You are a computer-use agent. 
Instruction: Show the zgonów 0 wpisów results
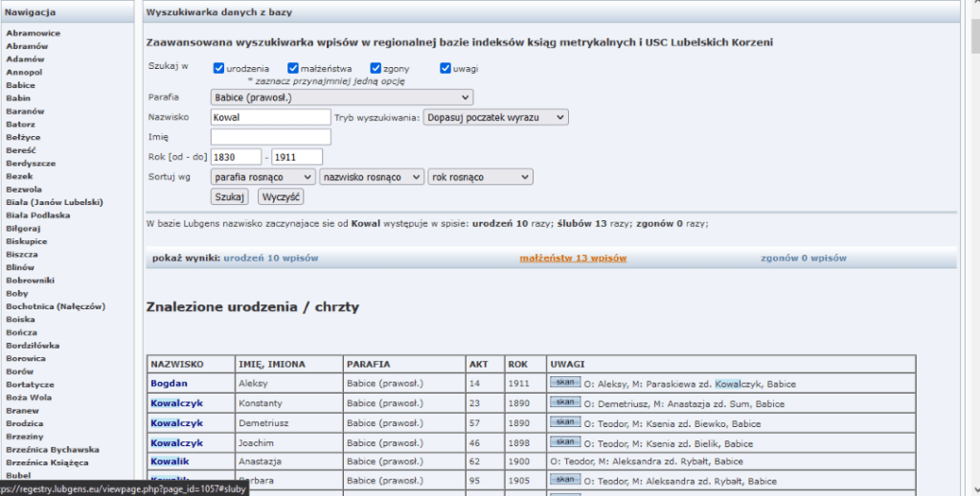tap(803, 259)
